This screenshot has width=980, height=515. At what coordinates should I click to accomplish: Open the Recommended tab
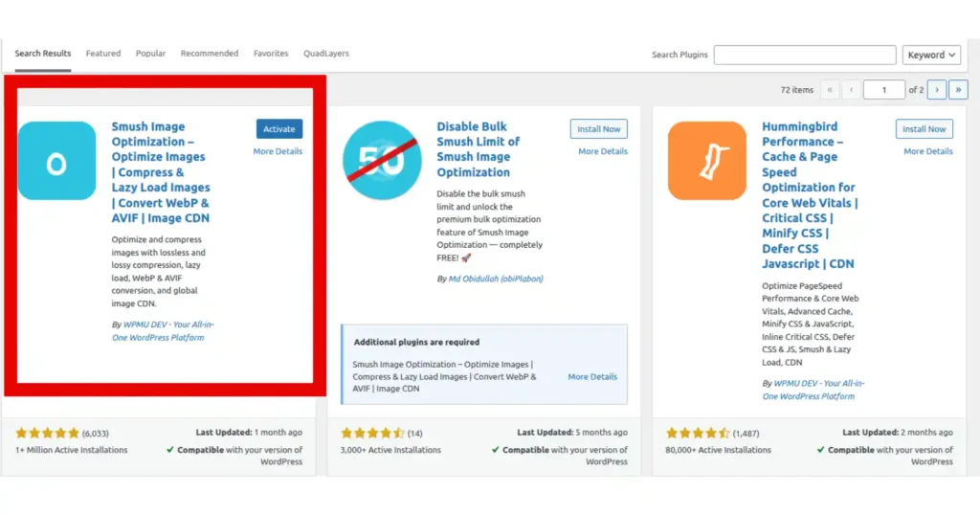coord(210,54)
